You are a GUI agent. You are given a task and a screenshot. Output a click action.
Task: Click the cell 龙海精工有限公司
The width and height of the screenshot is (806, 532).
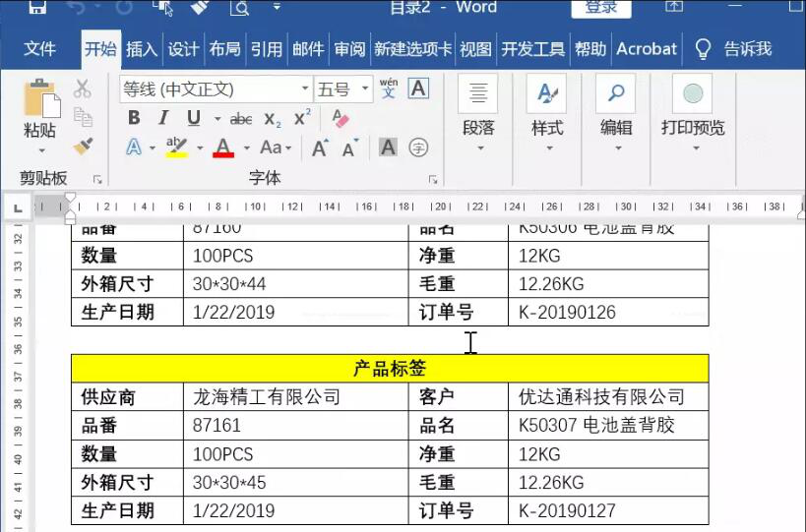click(x=295, y=396)
